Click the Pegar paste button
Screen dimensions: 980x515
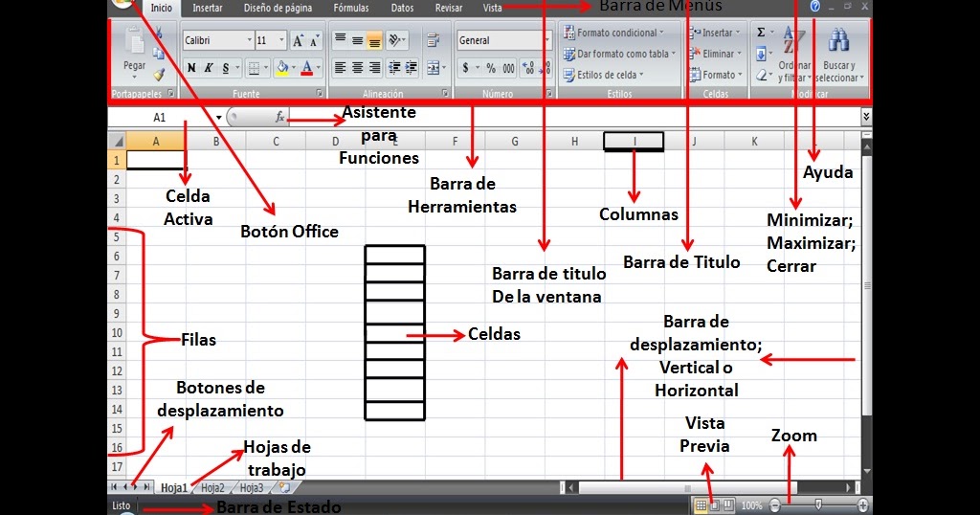134,53
